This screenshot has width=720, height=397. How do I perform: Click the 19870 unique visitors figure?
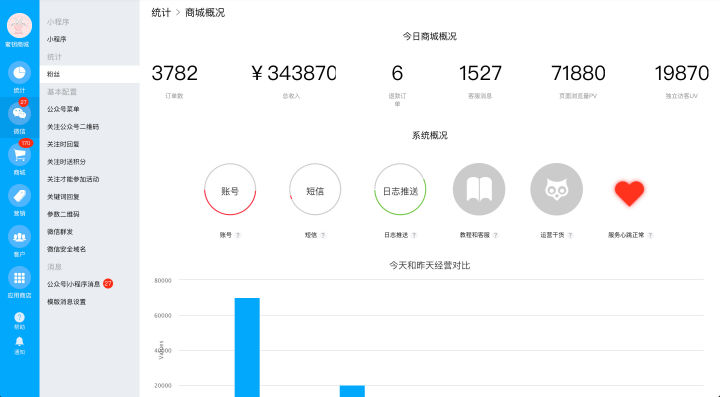point(682,73)
